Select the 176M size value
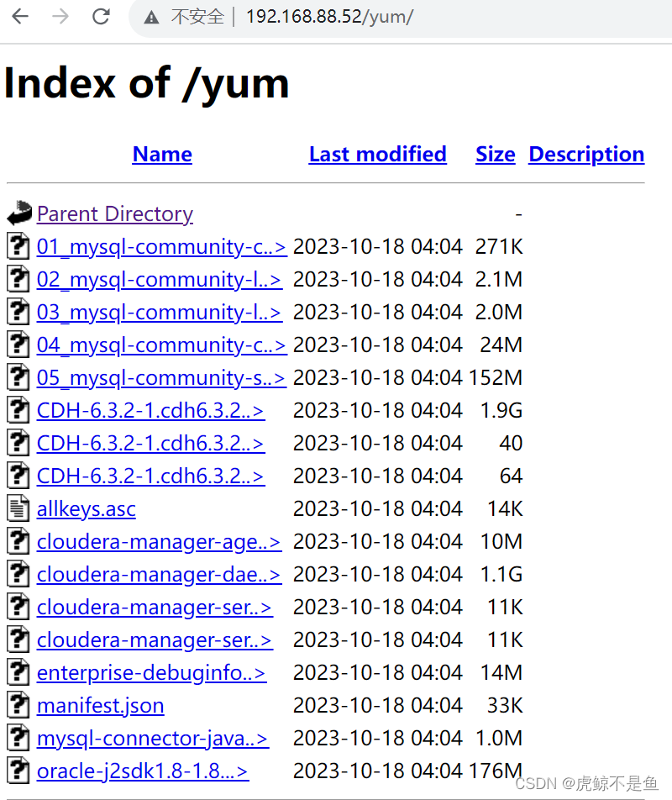 [x=496, y=771]
